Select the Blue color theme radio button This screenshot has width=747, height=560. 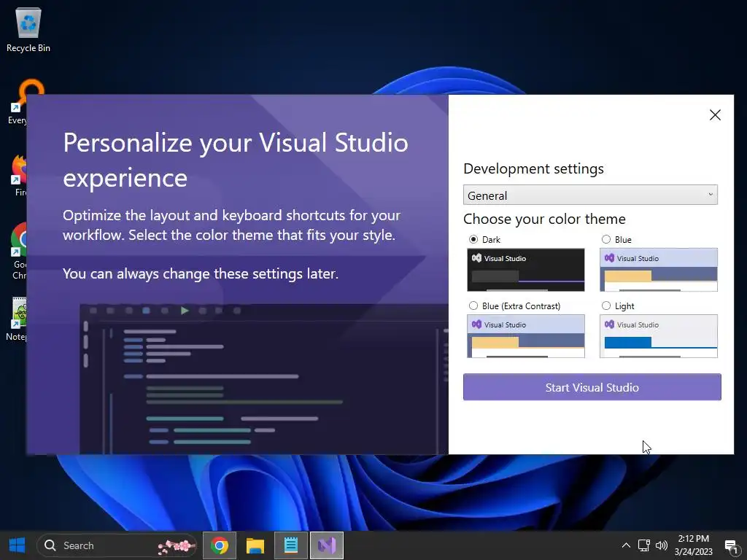[x=606, y=239]
